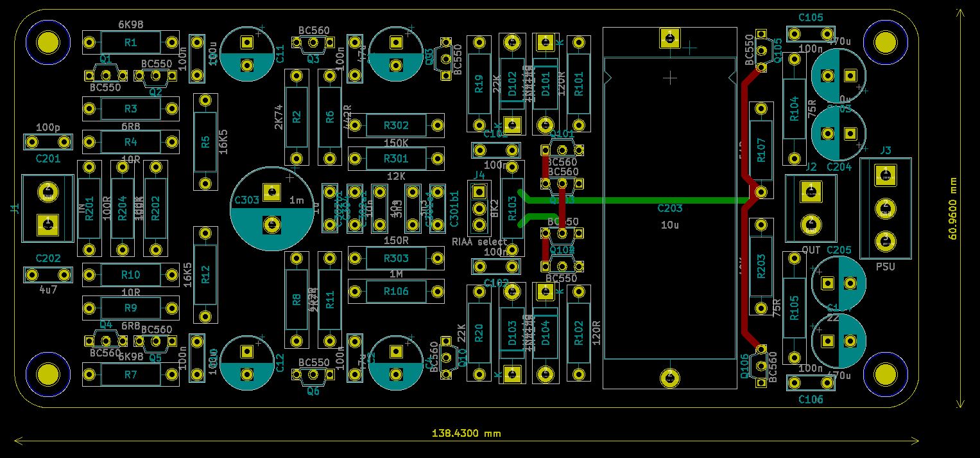Select resistor R2 footprint

tap(297, 117)
